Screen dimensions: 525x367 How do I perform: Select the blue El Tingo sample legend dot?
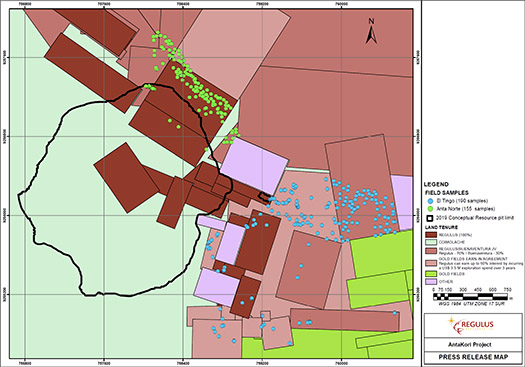[431, 201]
